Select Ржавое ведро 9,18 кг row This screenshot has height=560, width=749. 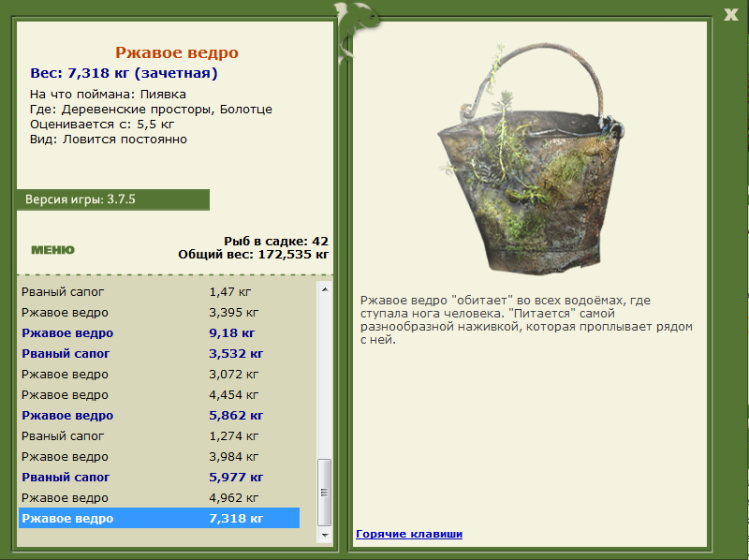pos(159,332)
